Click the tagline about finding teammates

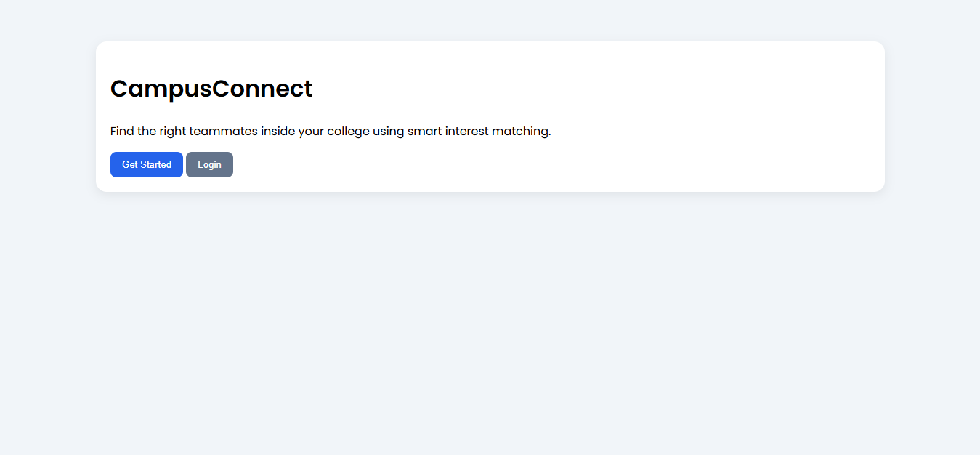click(x=331, y=132)
